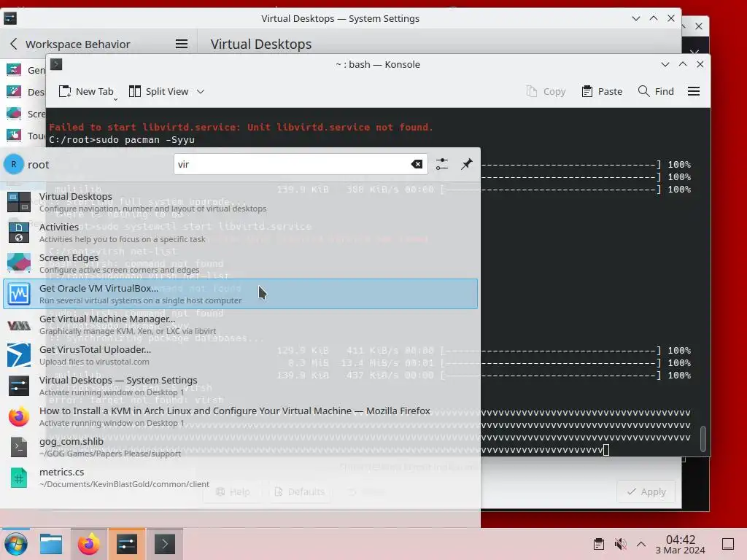The image size is (747, 560).
Task: Click Apply in System Settings
Action: coord(646,491)
